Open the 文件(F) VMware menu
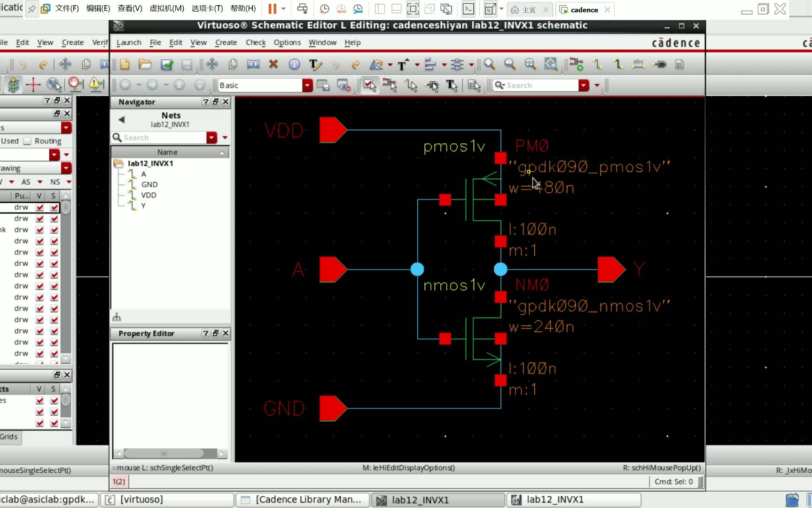 (67, 8)
